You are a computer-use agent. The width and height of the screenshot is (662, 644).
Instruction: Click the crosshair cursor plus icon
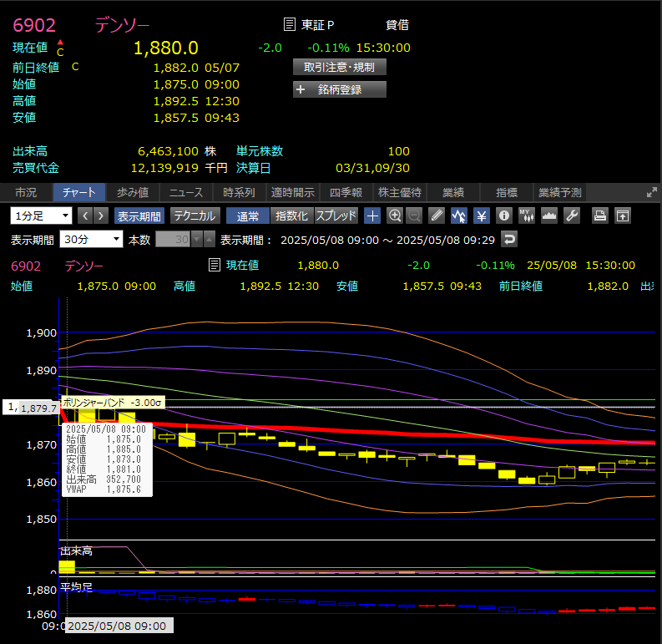[372, 216]
